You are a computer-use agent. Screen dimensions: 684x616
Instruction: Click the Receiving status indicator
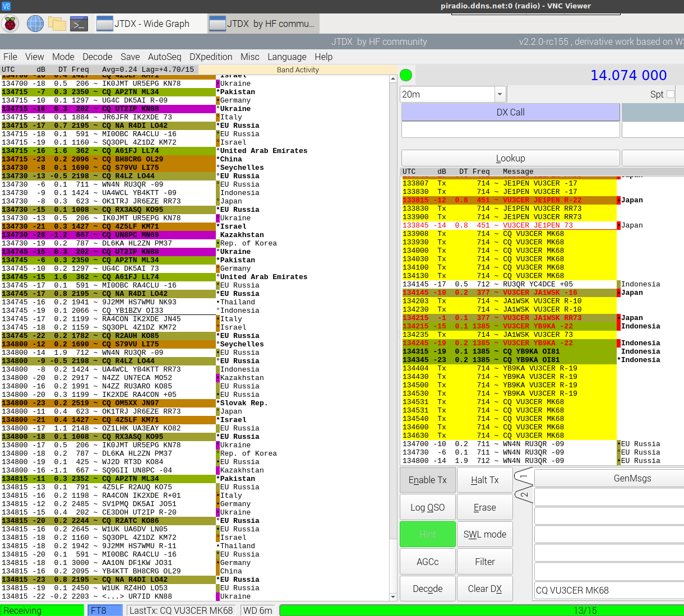43,610
